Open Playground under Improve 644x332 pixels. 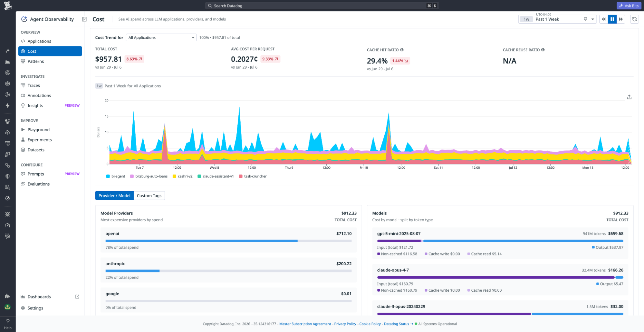point(50,130)
